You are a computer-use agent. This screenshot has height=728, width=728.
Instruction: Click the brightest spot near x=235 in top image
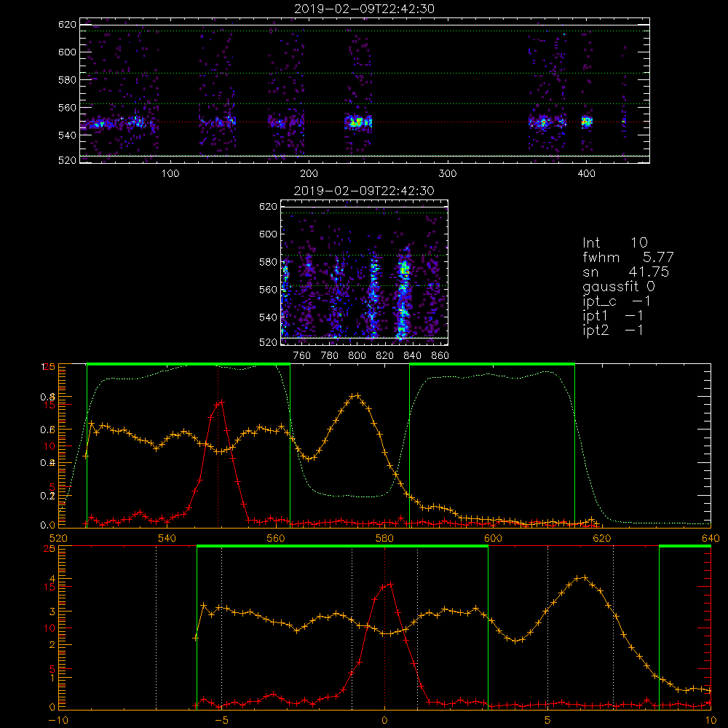[357, 122]
